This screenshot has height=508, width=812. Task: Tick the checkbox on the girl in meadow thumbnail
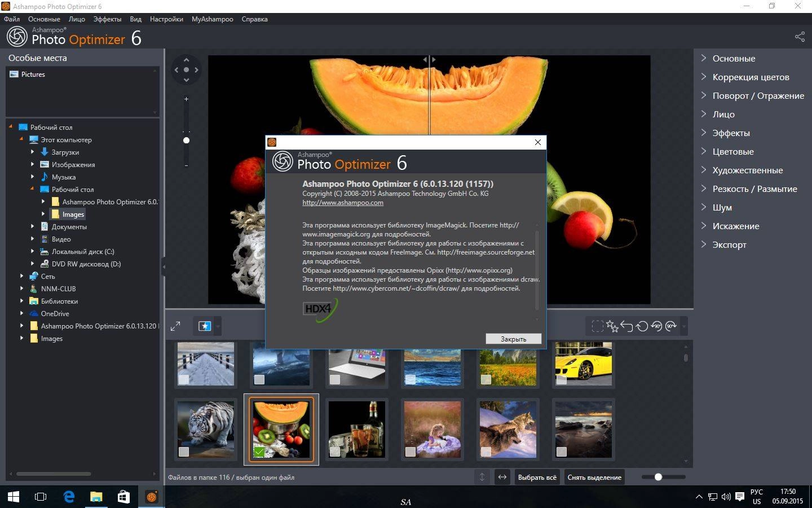pos(411,452)
